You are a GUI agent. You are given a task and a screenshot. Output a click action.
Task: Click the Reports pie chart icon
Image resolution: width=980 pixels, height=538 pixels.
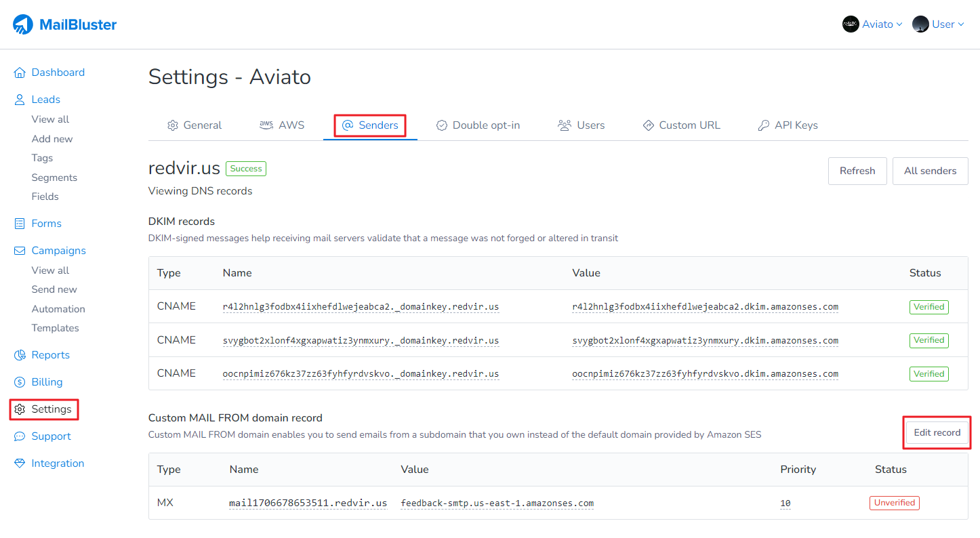(x=20, y=355)
